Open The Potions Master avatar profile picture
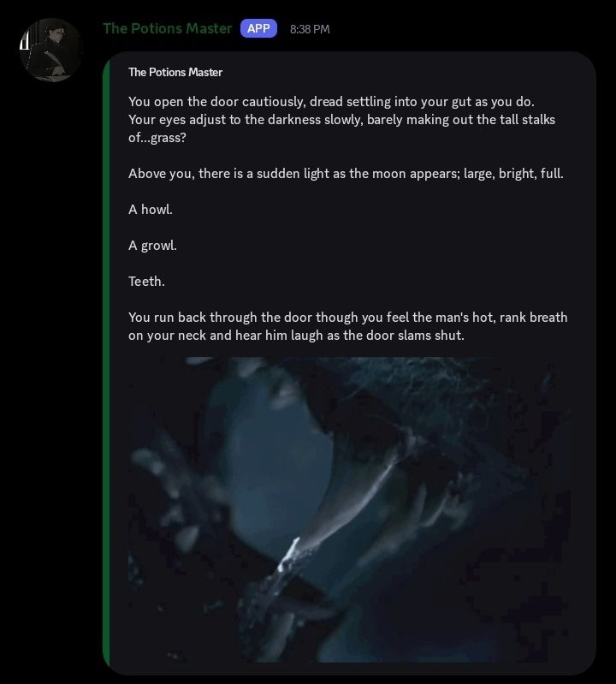 (51, 50)
